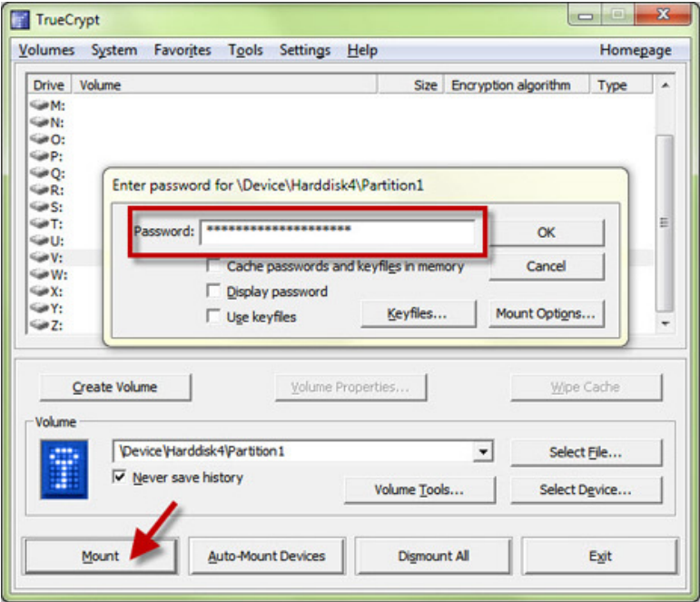Screen dimensions: 700x602
Task: Enable Cache passwords and keyfiles in memory
Action: point(214,266)
